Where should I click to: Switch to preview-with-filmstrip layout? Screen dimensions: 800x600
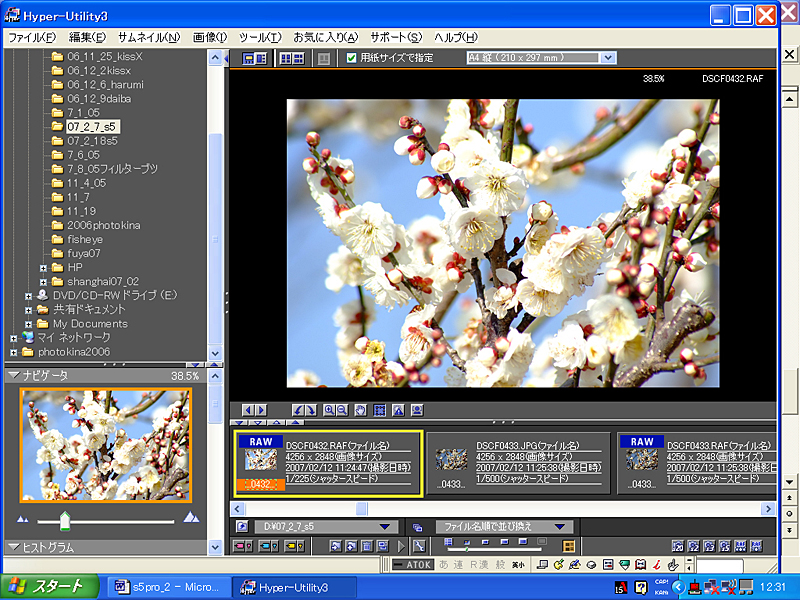coord(248,58)
